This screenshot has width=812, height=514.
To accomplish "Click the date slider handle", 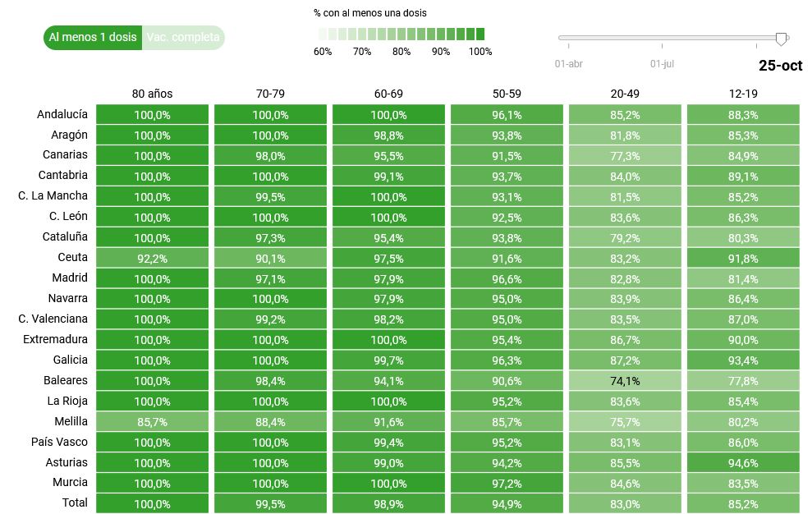I will coord(781,38).
